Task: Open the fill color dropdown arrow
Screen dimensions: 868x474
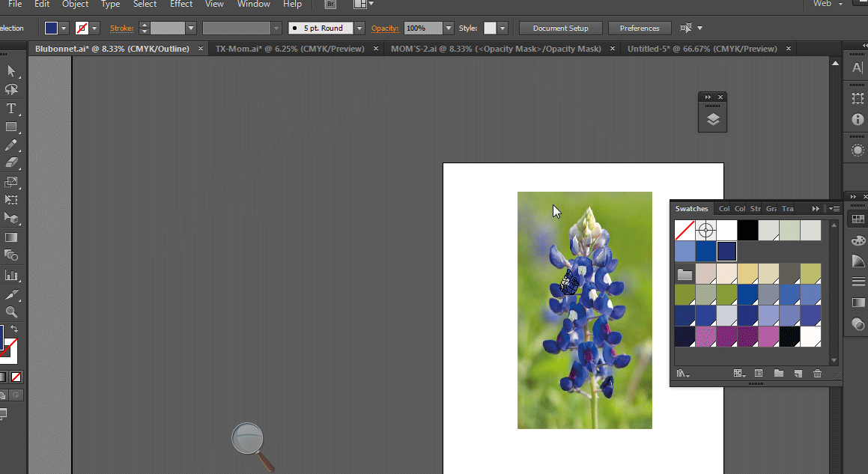Action: (x=64, y=28)
